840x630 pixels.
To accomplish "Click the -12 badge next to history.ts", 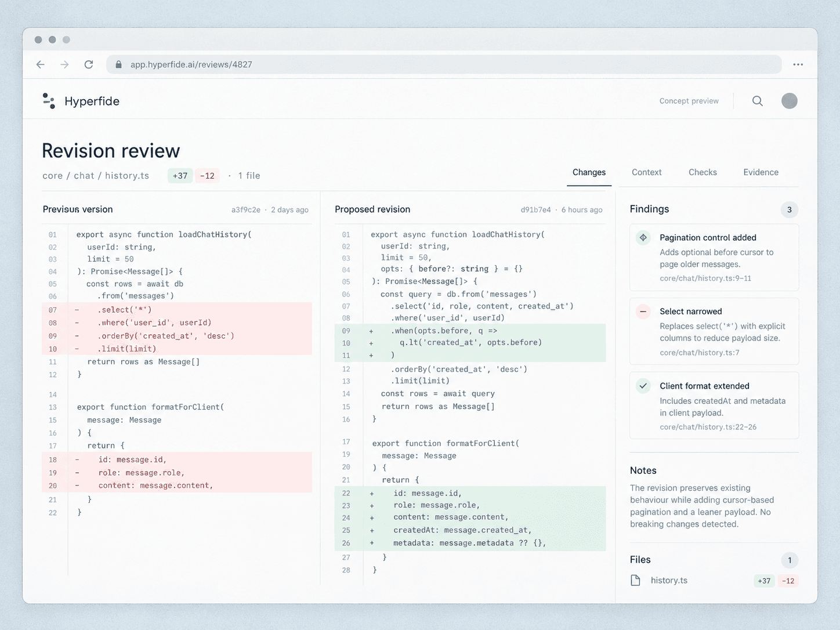I will tap(788, 581).
